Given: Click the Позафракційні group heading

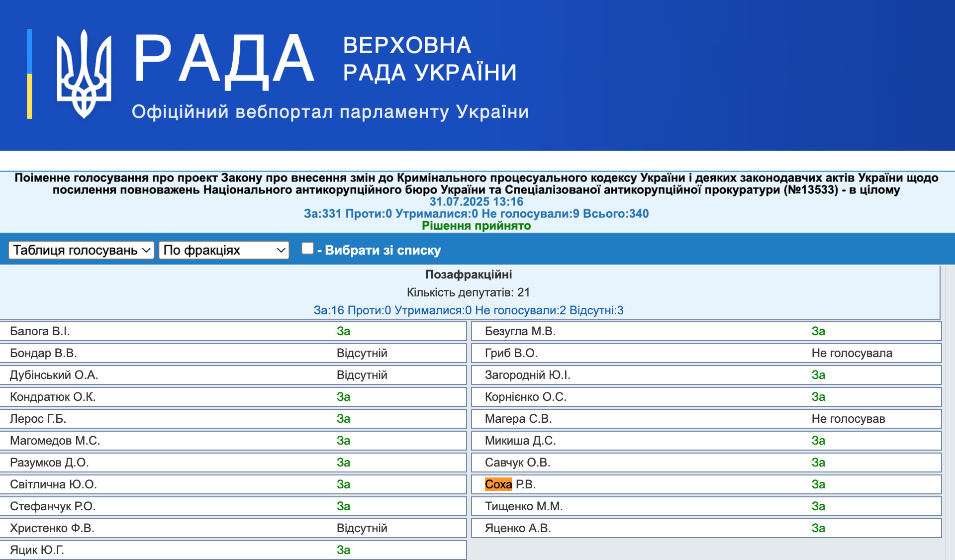Looking at the screenshot, I should click(x=469, y=275).
